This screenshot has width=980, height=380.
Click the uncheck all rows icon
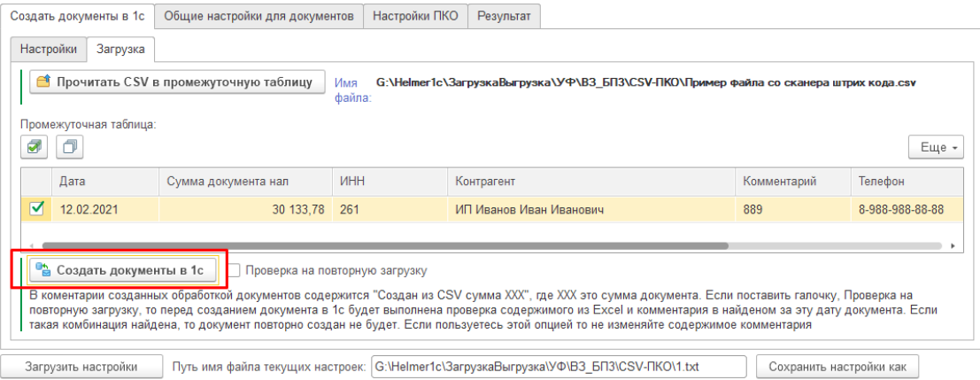[x=70, y=147]
